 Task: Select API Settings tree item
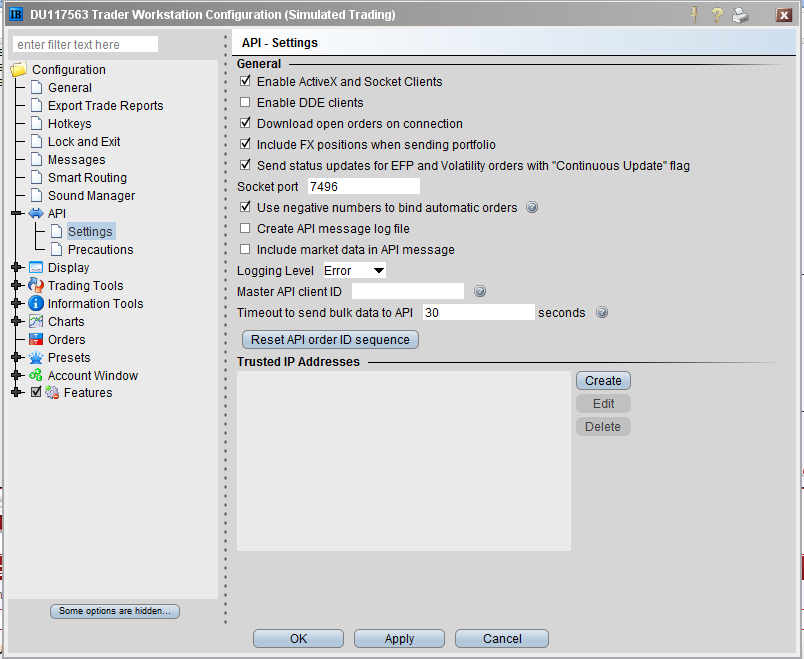[90, 231]
